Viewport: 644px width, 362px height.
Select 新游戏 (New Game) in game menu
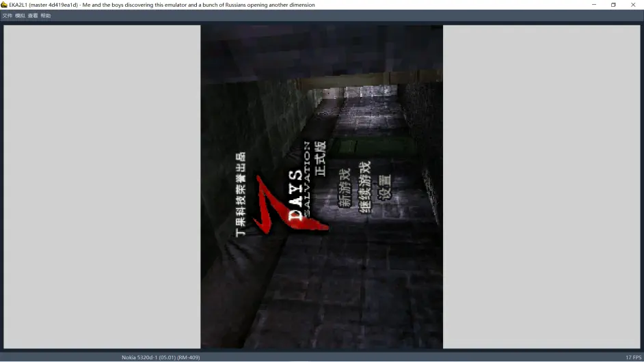tap(344, 187)
